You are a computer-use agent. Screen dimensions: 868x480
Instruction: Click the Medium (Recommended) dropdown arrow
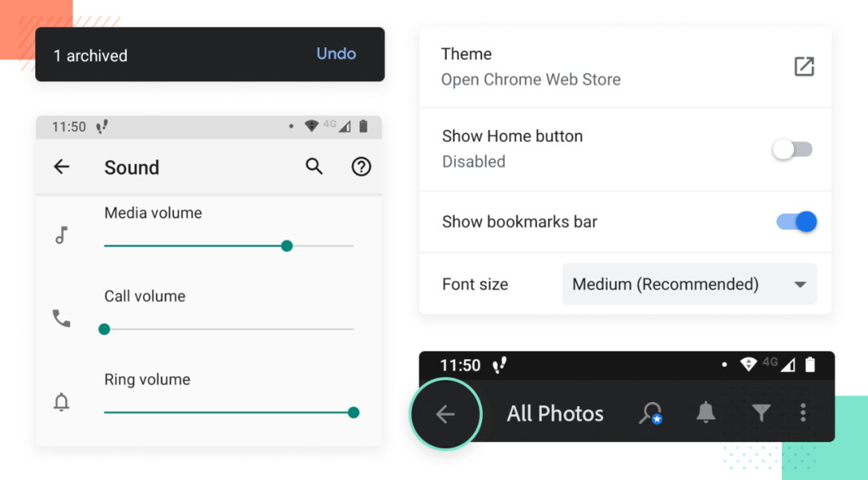pyautogui.click(x=800, y=285)
